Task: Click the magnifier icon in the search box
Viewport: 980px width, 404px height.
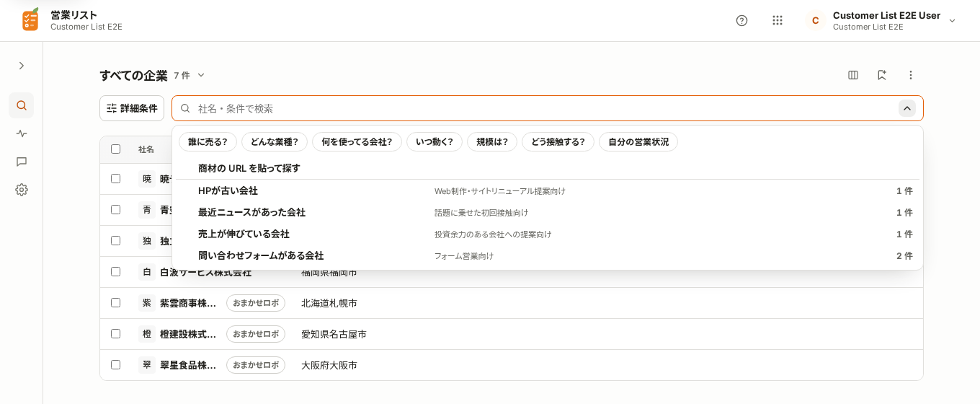Action: pos(185,108)
